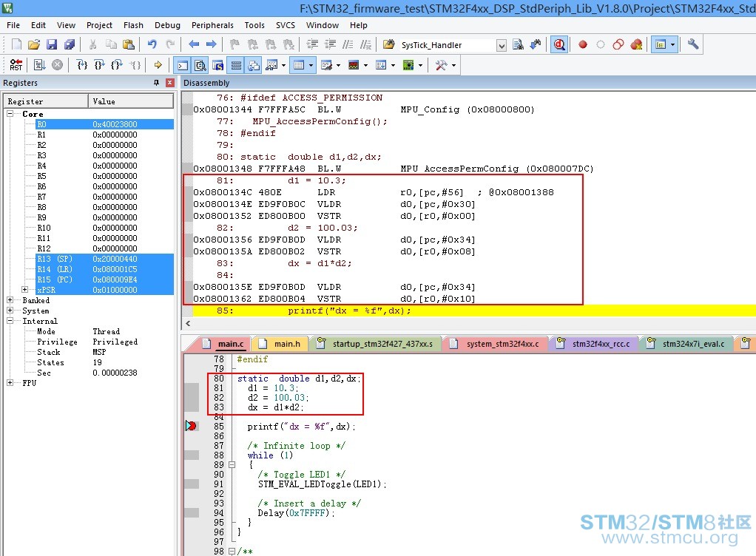The width and height of the screenshot is (756, 556).
Task: Collapse the Core register group
Action: (10, 114)
